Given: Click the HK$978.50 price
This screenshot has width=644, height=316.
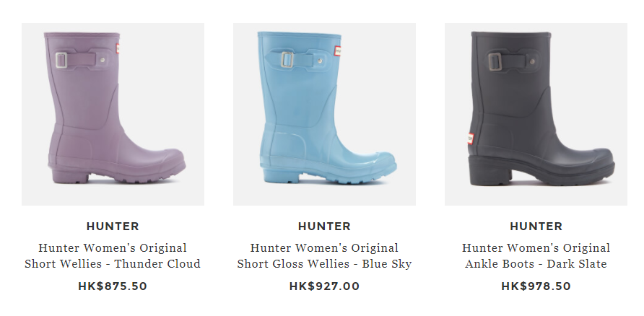Looking at the screenshot, I should click(x=536, y=286).
